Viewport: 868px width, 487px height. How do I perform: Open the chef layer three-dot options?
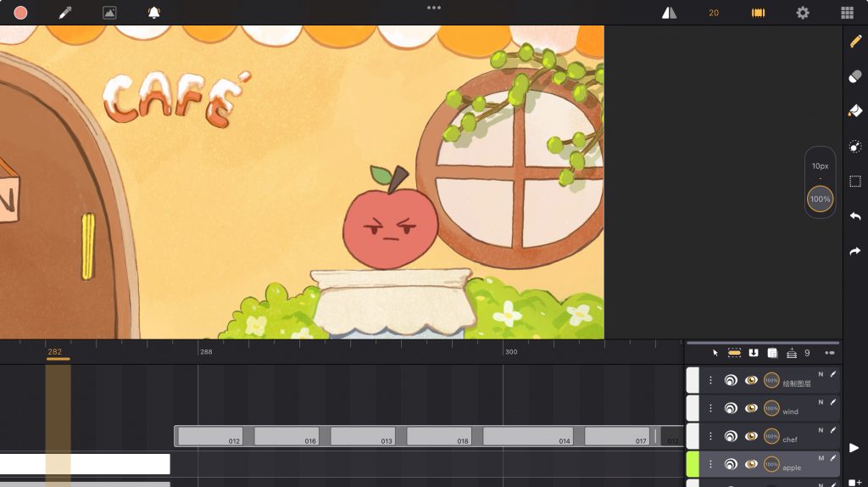point(711,436)
